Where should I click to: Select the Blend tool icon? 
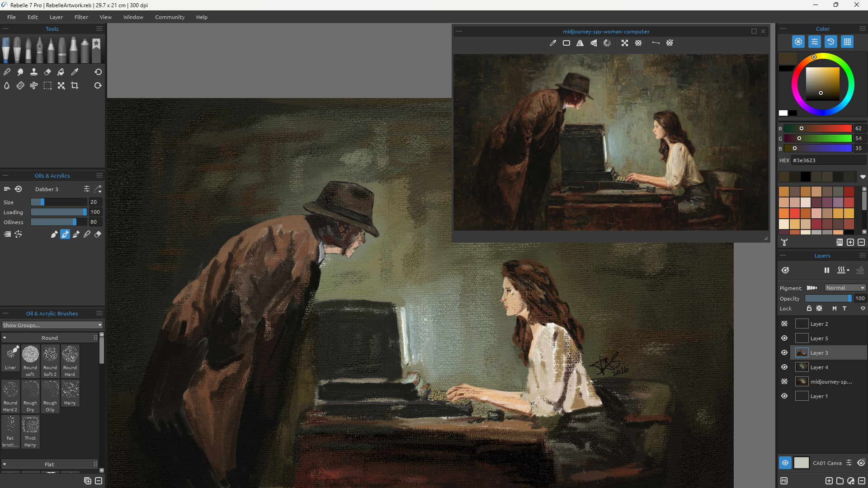(7, 72)
